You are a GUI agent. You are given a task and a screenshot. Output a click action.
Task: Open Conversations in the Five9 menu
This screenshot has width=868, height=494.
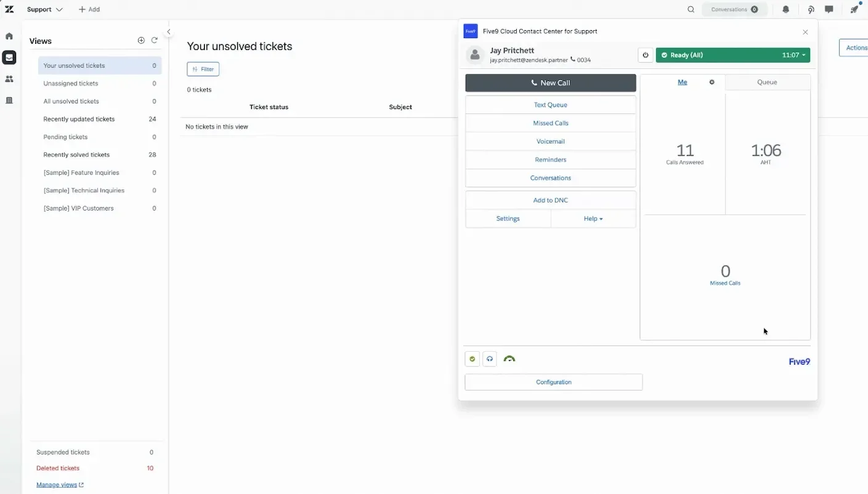tap(551, 178)
